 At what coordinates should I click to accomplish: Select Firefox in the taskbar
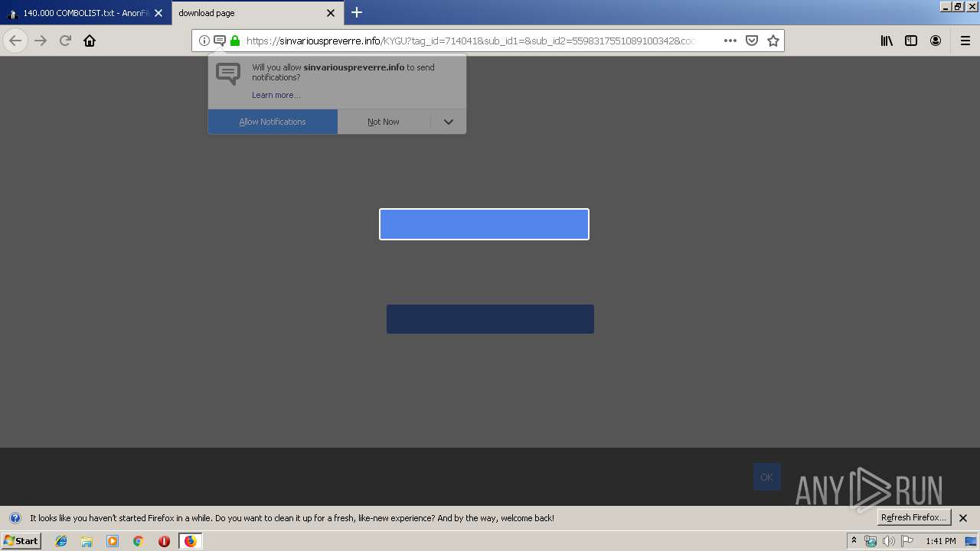(190, 541)
